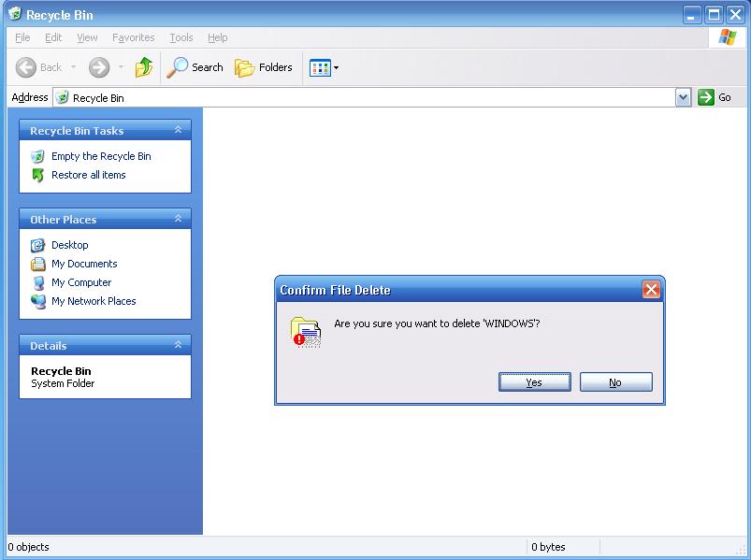Click Restore all items link
The width and height of the screenshot is (751, 560).
tap(89, 175)
